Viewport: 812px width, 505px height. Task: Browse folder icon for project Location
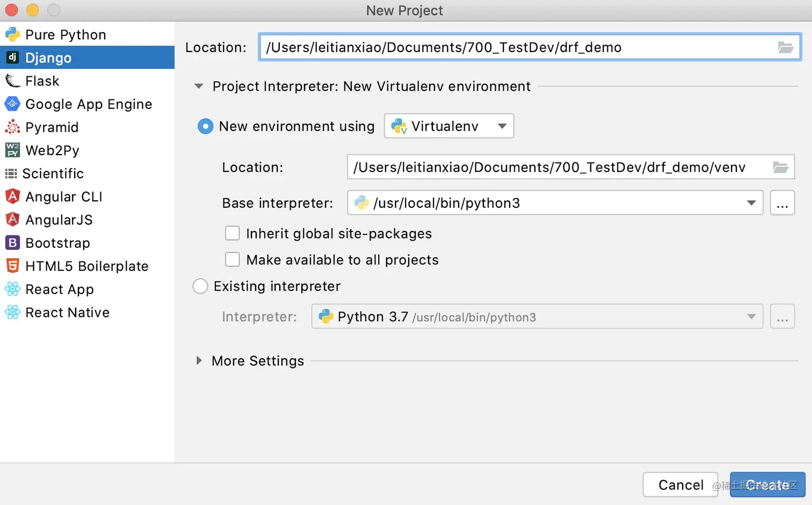point(785,47)
